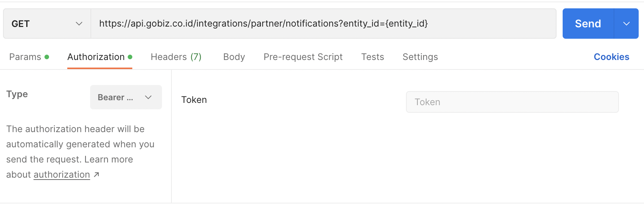Click the Token input field

[512, 102]
